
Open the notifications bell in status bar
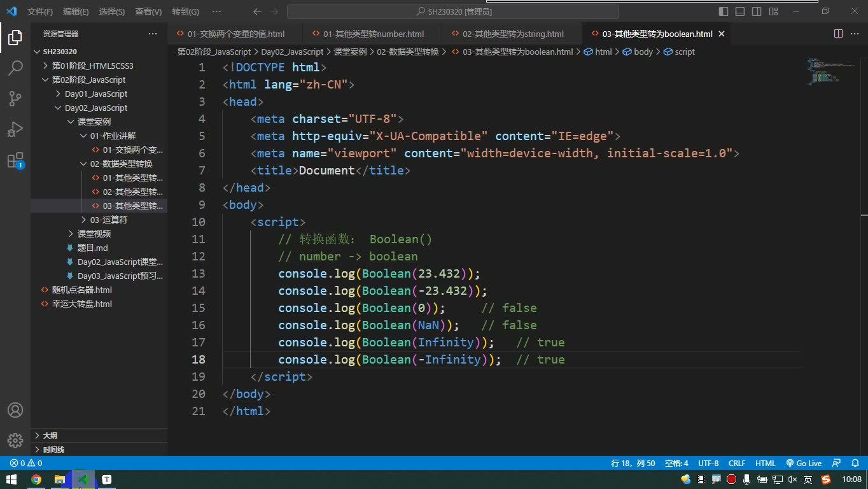pyautogui.click(x=857, y=464)
